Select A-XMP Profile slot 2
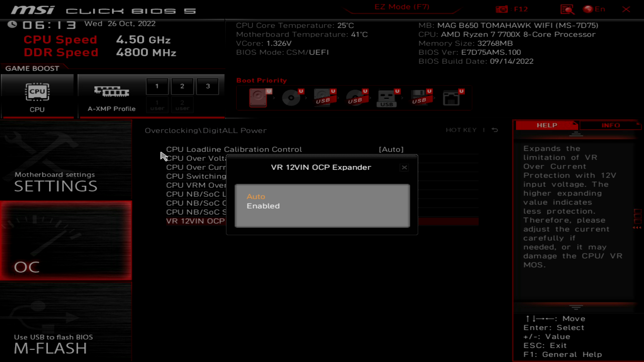The width and height of the screenshot is (644, 362). click(182, 86)
